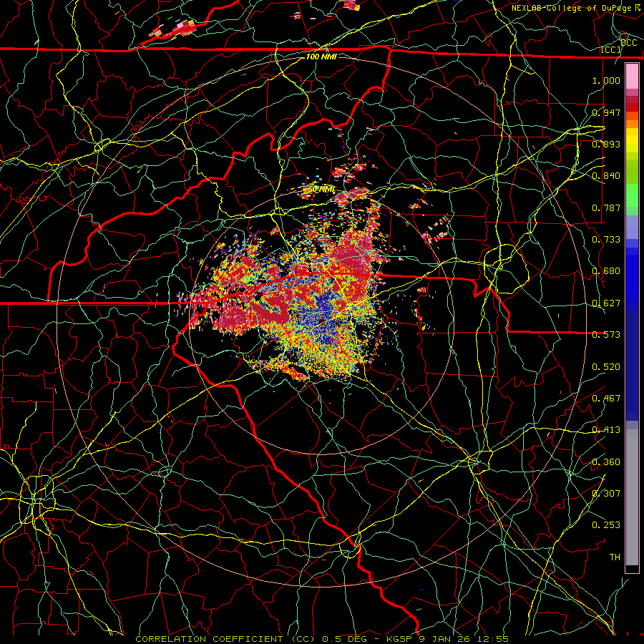
Task: Click the 0.253 legend value
Action: tap(606, 525)
